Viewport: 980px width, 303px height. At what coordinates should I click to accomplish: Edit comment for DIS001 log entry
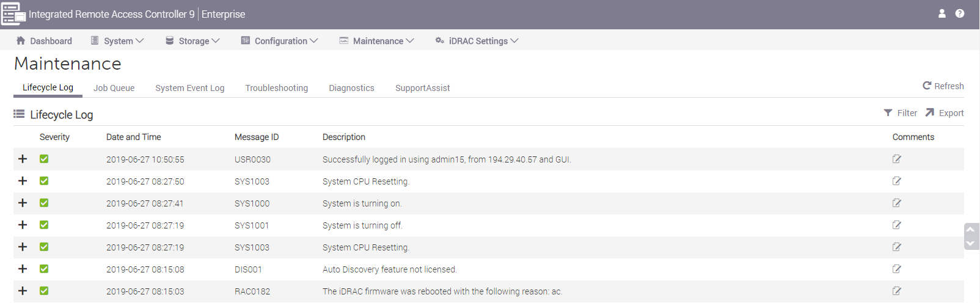897,269
